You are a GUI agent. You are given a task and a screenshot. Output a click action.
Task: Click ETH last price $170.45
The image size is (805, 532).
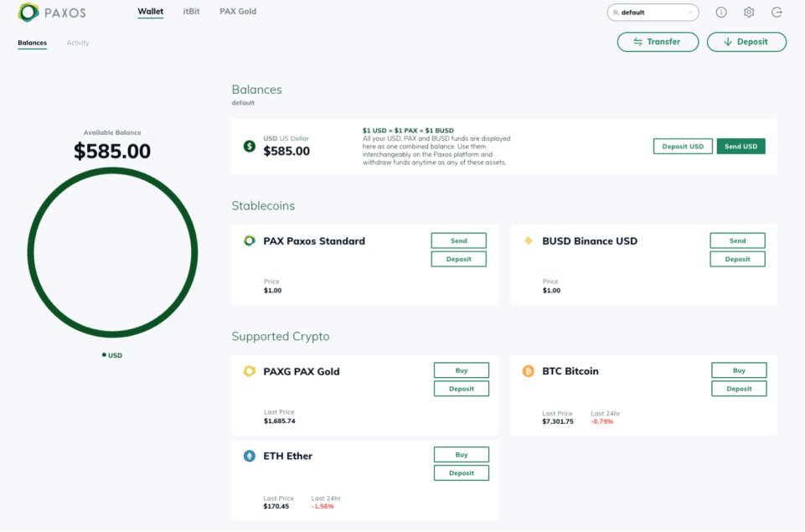click(276, 506)
